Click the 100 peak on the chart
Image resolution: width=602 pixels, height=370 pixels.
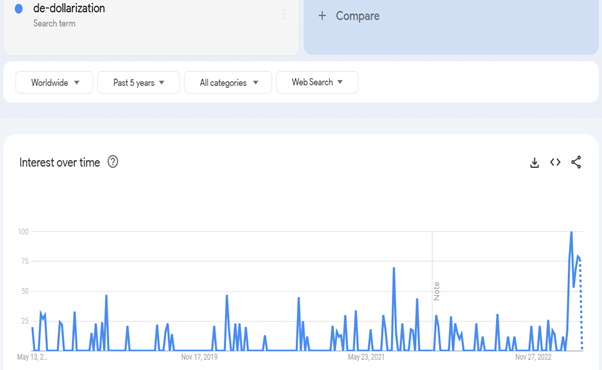point(571,232)
